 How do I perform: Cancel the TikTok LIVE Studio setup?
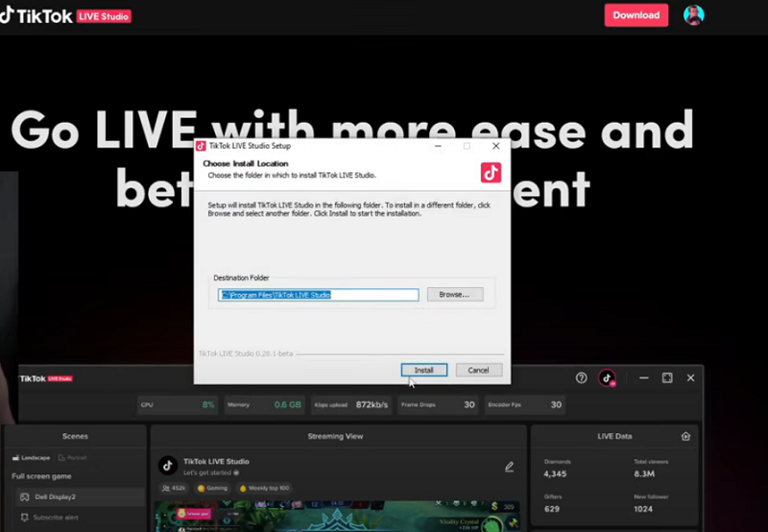point(478,370)
